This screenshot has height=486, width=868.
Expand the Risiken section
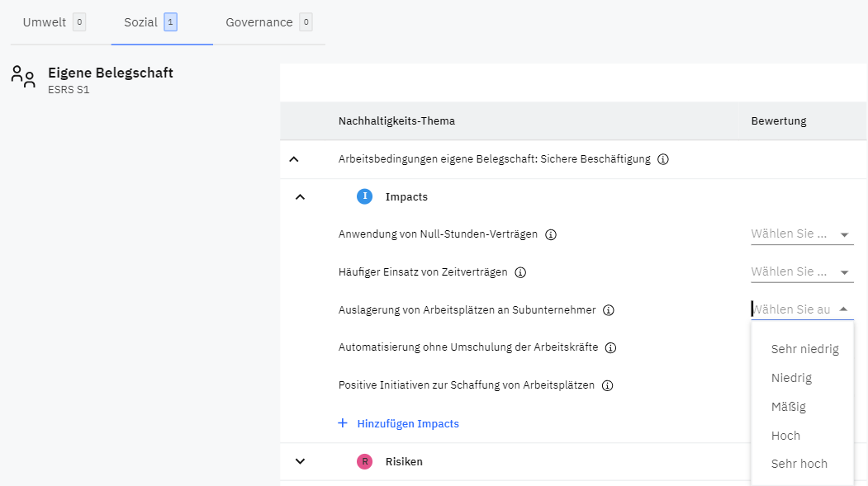click(300, 461)
